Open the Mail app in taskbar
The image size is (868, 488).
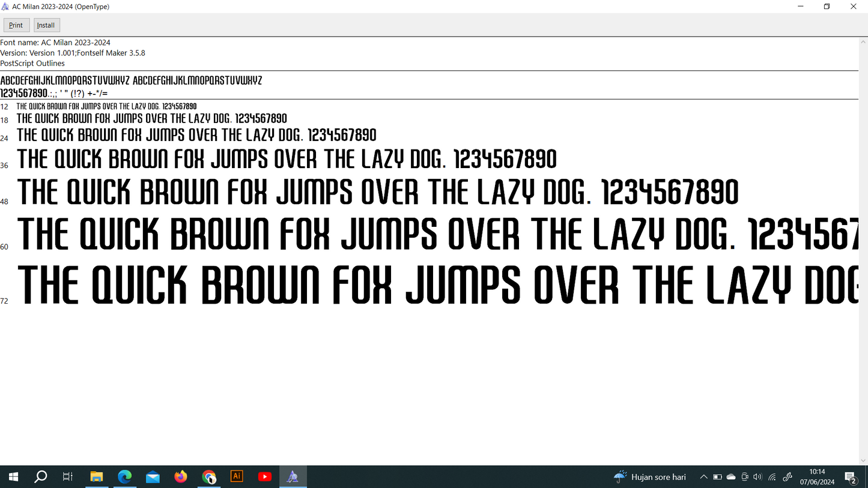(x=153, y=477)
